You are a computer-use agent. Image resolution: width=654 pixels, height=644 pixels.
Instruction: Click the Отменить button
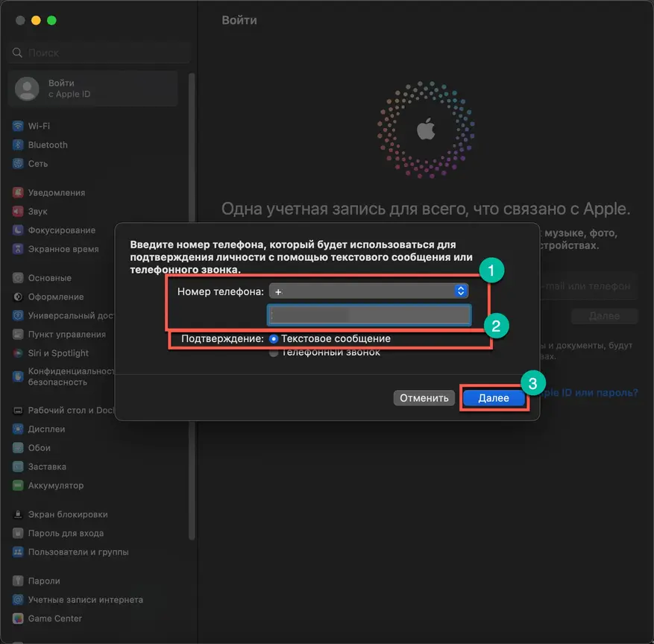424,398
